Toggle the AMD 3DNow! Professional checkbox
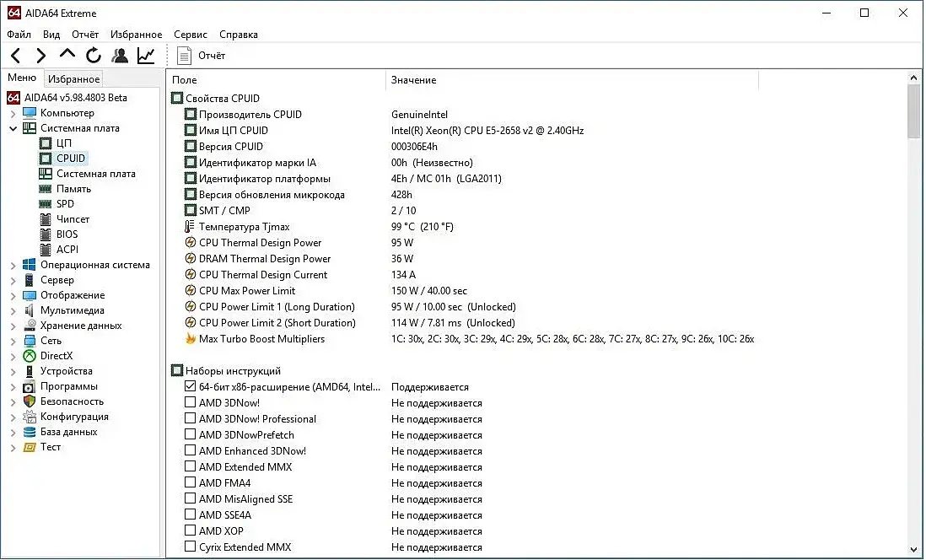This screenshot has width=926, height=560. click(x=190, y=418)
